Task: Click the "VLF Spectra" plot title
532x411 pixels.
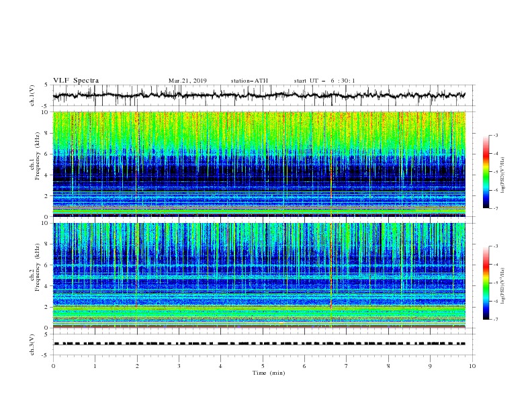Action: 76,81
